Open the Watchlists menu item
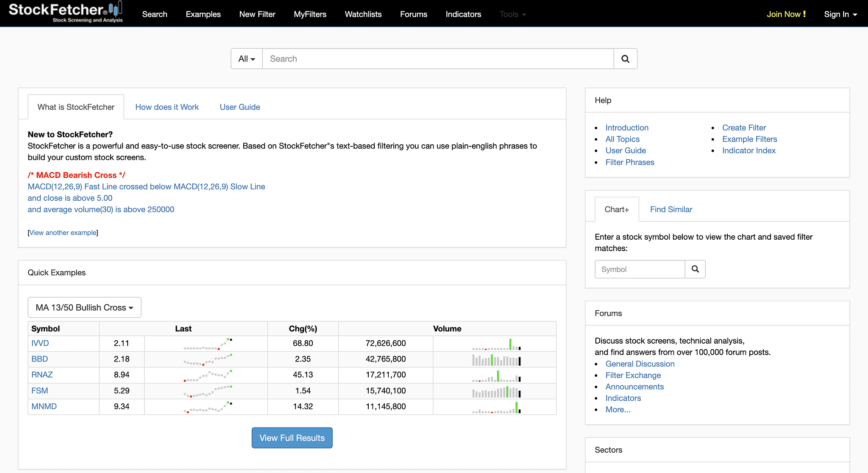The height and width of the screenshot is (473, 868). click(363, 14)
